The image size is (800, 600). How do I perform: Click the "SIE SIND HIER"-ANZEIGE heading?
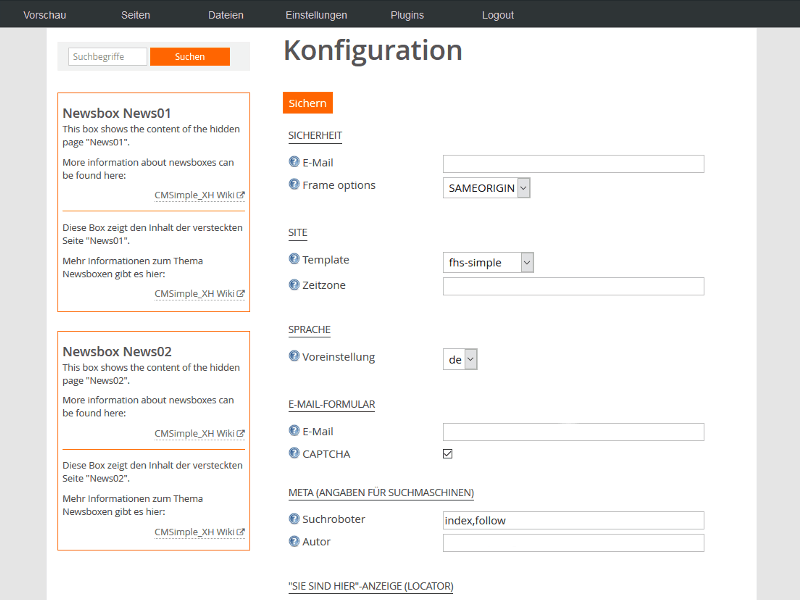pos(371,586)
